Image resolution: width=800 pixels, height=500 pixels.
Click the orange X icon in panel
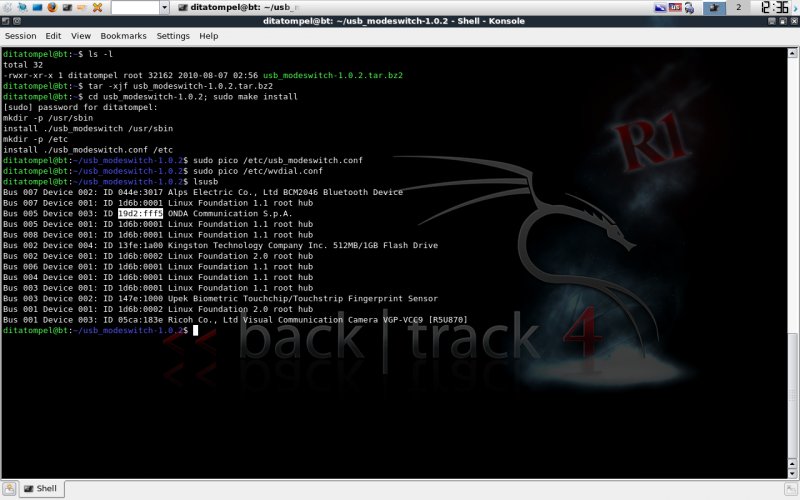click(x=98, y=8)
